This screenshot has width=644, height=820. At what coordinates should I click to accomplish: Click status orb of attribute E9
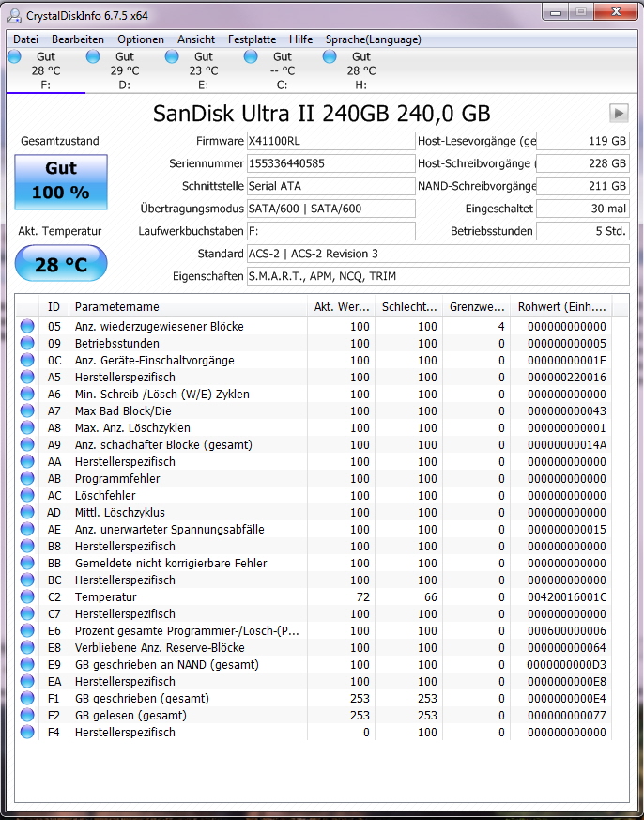pyautogui.click(x=26, y=664)
